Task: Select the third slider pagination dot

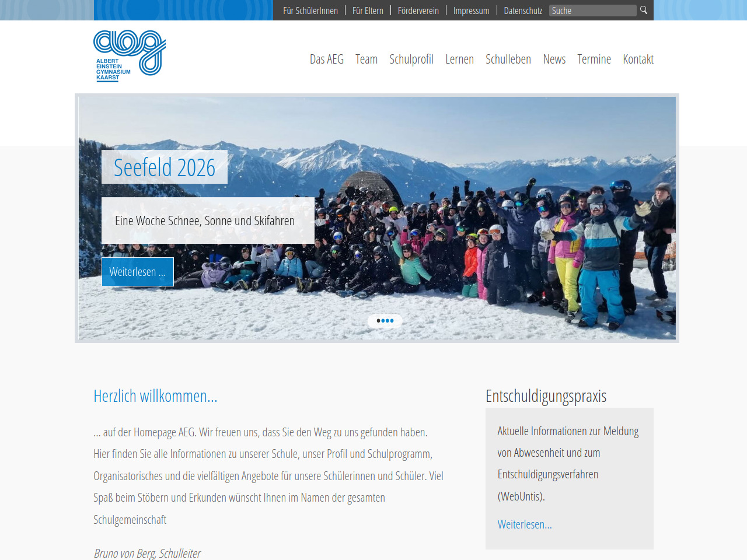Action: coord(388,321)
